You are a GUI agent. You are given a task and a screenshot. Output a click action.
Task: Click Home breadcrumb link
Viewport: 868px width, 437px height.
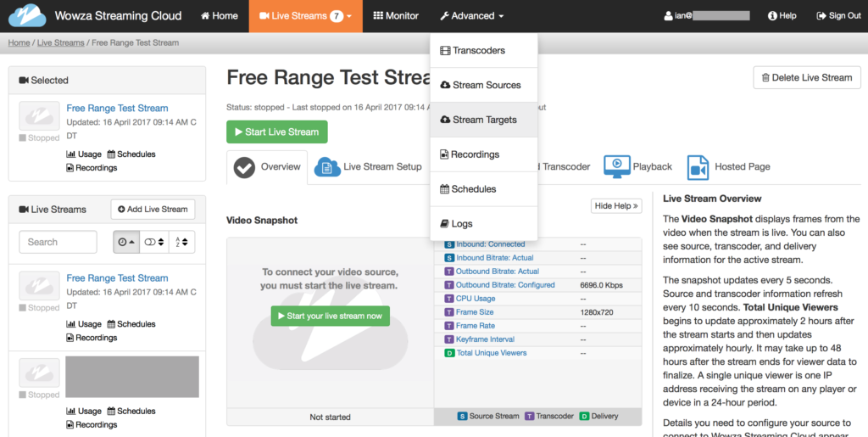click(19, 42)
